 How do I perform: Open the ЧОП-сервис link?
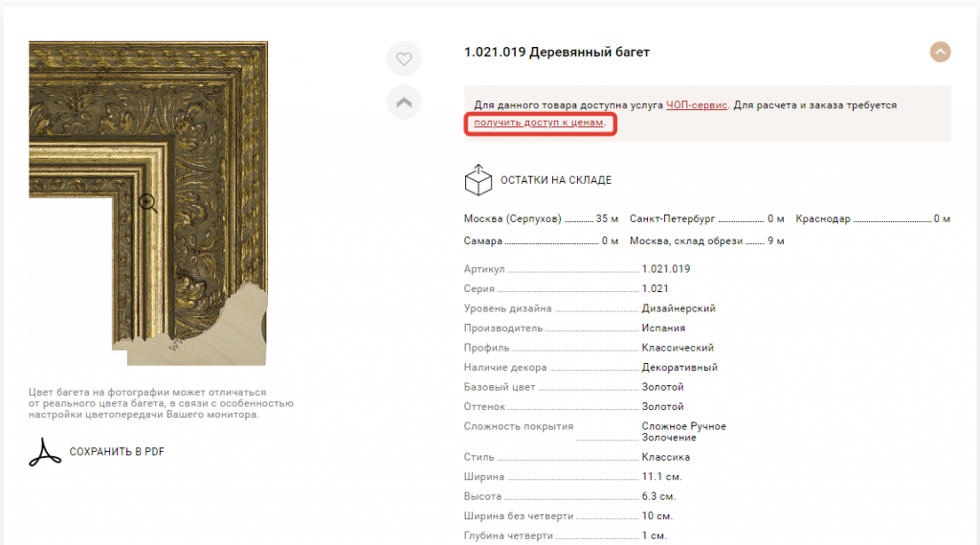tap(697, 105)
